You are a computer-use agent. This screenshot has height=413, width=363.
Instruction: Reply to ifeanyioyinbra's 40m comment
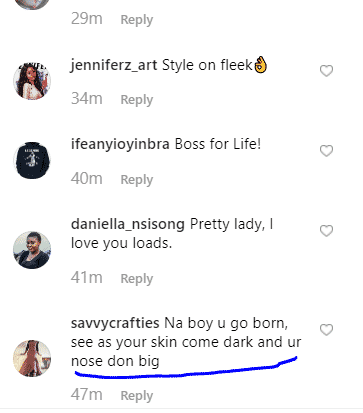coord(137,180)
